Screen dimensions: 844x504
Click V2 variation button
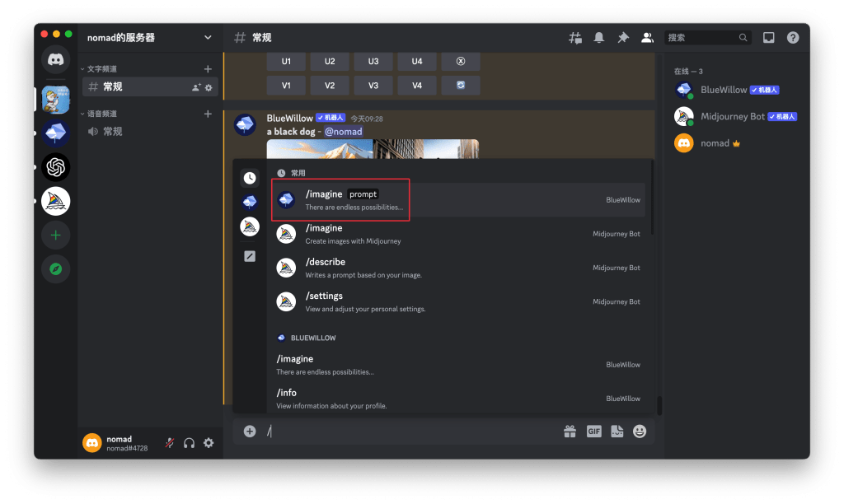(x=330, y=86)
